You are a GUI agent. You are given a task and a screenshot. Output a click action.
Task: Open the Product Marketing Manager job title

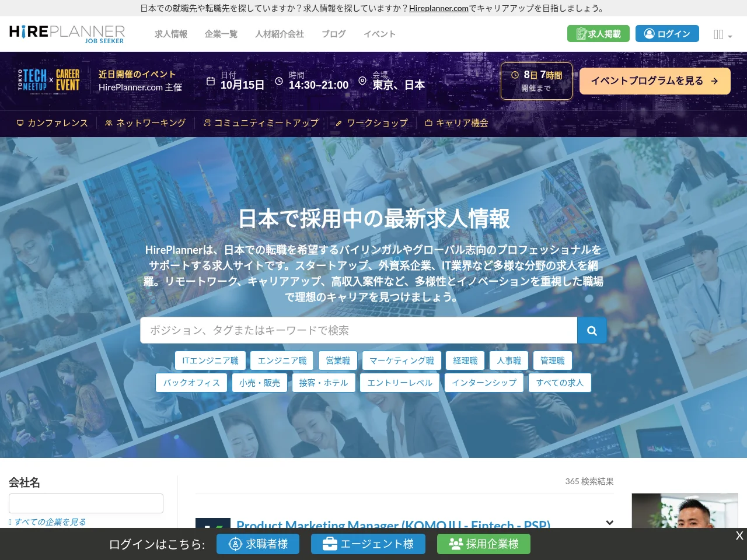[393, 523]
